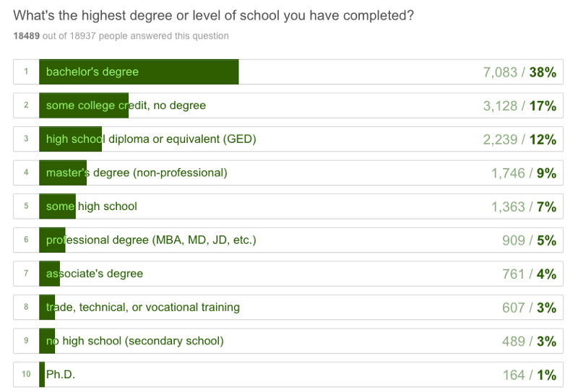Select the master's degree (non-professional) row
Image resolution: width=578 pixels, height=392 pixels.
click(289, 173)
